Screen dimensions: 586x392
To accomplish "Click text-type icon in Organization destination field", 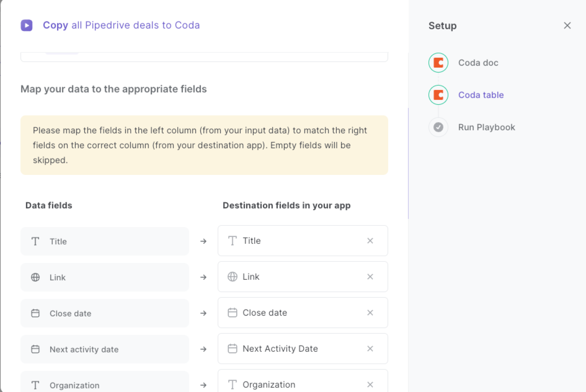I will pyautogui.click(x=232, y=385).
